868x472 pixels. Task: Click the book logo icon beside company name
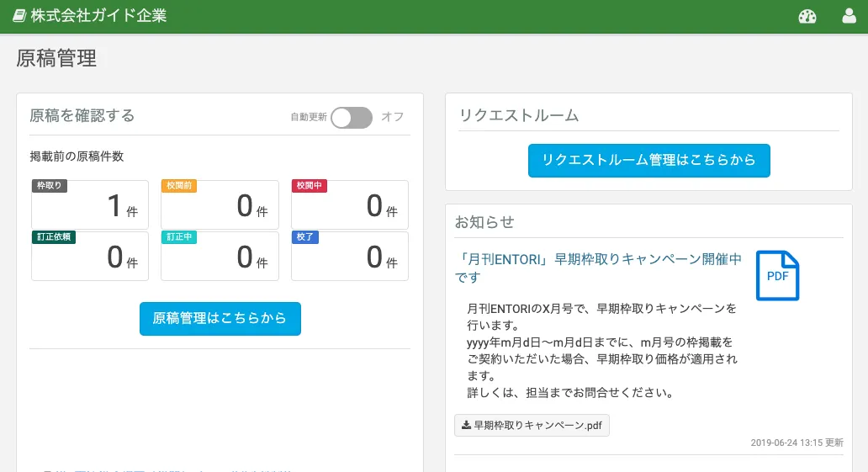(19, 15)
